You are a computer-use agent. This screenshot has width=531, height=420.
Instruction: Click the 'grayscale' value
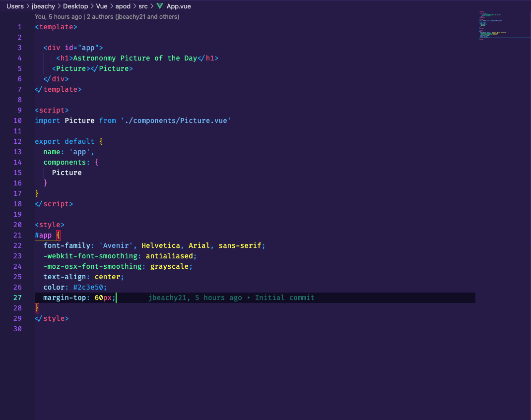[x=169, y=266]
